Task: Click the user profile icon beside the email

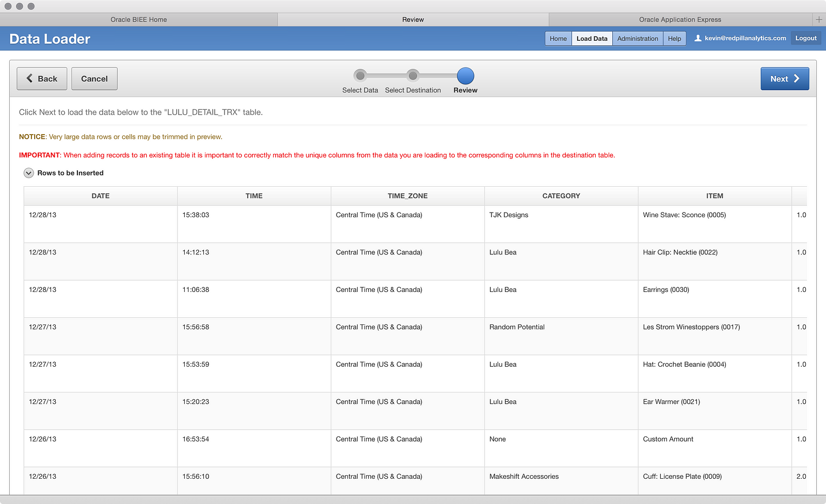Action: point(698,38)
